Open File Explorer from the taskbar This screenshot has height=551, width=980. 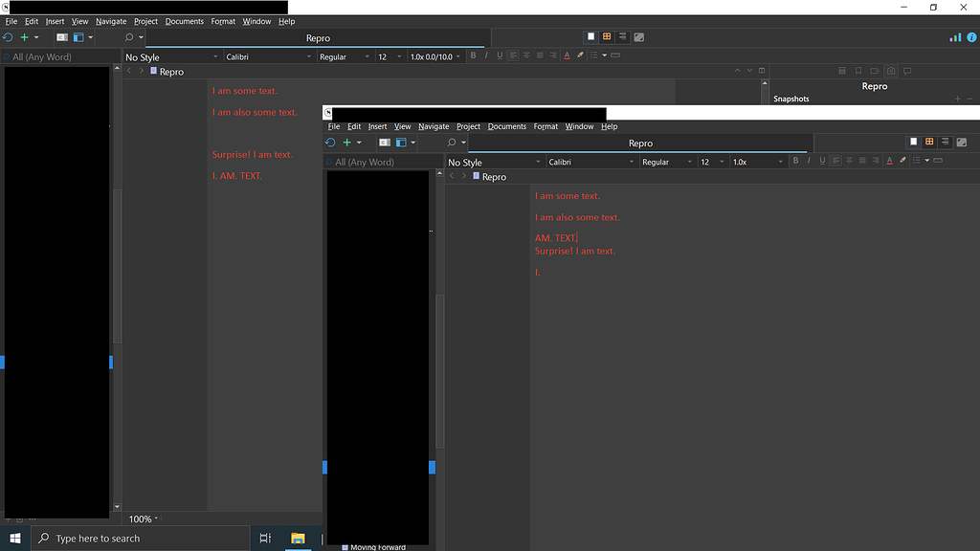(298, 538)
